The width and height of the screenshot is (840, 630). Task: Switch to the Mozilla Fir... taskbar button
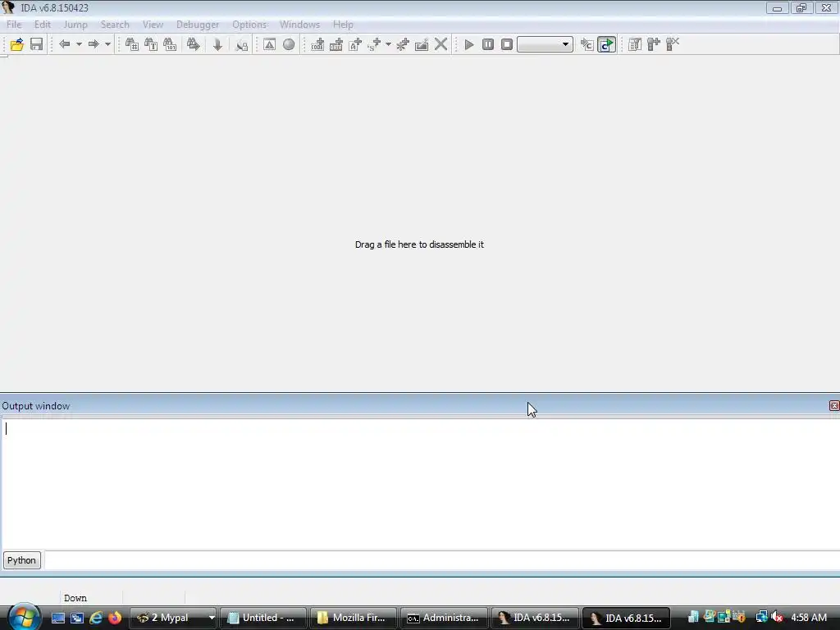(x=354, y=618)
